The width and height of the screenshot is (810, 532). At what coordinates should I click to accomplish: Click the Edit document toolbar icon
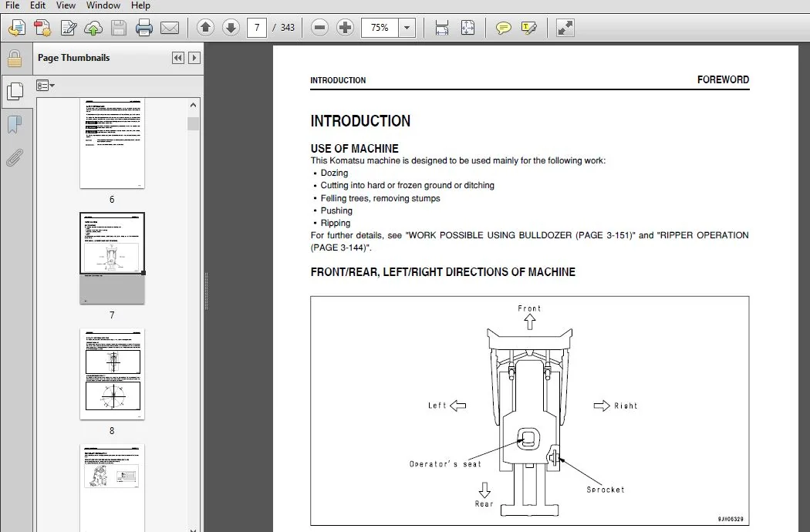(x=68, y=28)
